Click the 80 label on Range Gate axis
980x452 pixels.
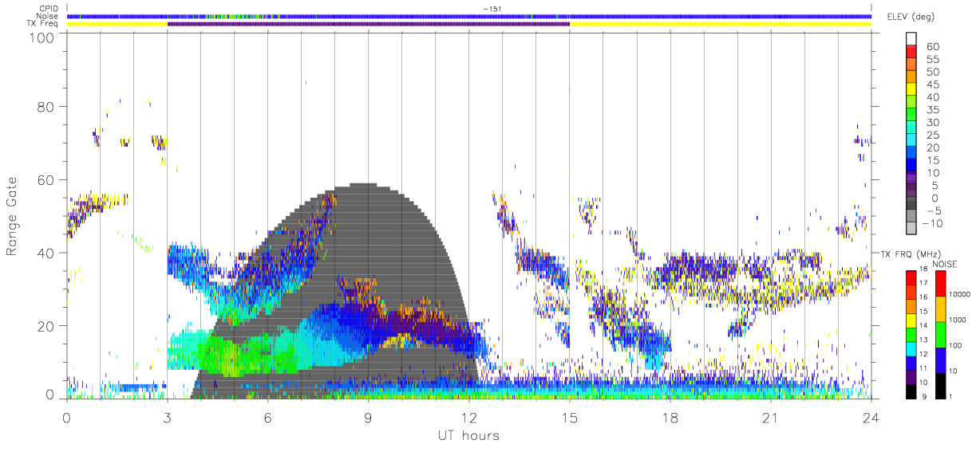pyautogui.click(x=45, y=107)
